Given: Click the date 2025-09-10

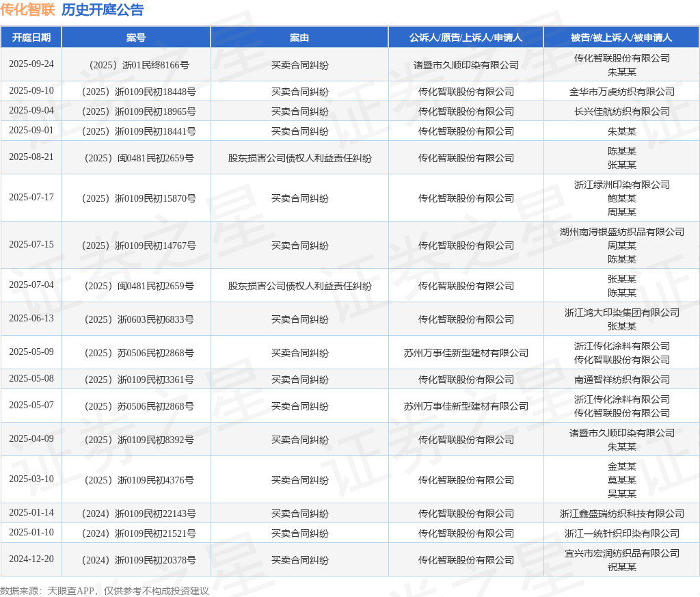Looking at the screenshot, I should point(31,91).
